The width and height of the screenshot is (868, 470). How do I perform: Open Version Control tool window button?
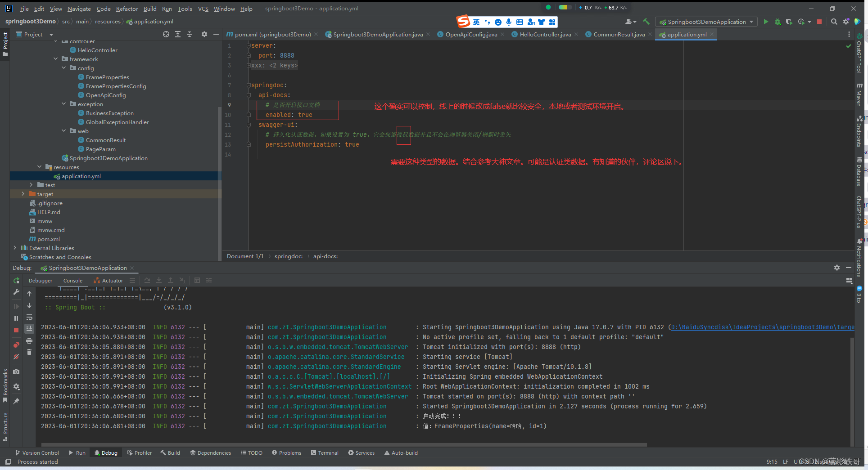(37, 453)
